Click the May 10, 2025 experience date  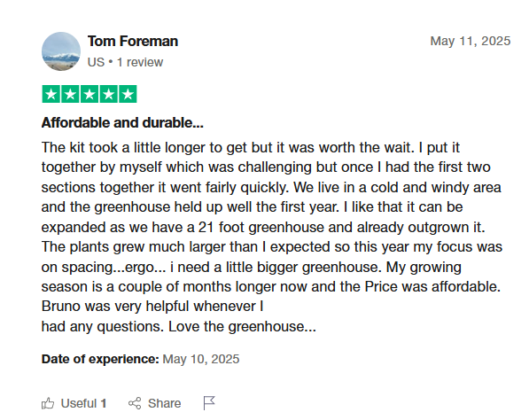(201, 359)
